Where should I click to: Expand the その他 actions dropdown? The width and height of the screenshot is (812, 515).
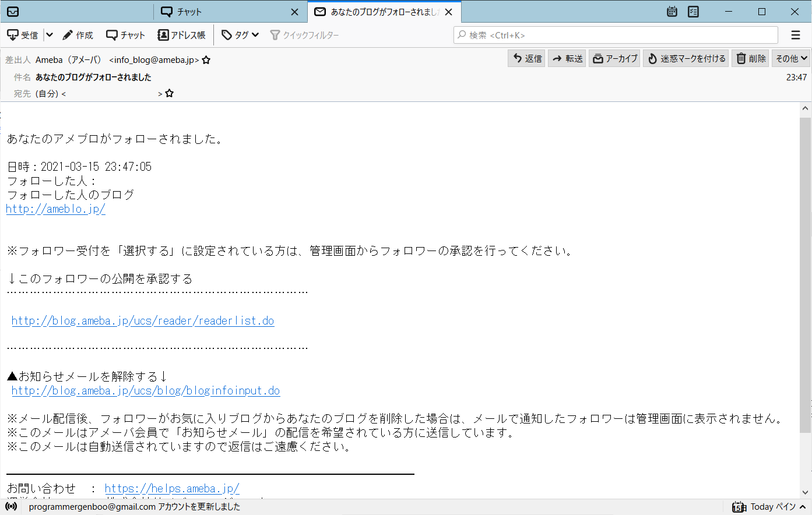tap(791, 58)
